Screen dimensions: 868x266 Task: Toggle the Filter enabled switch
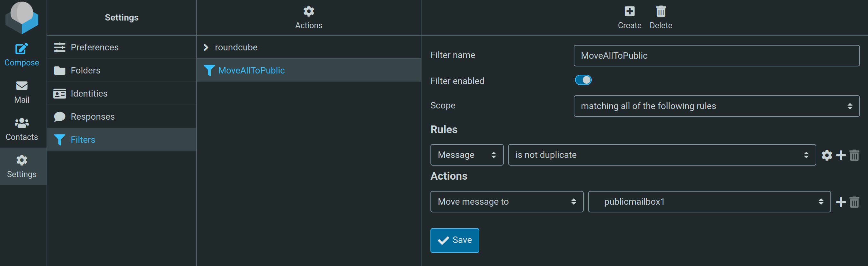(x=583, y=80)
